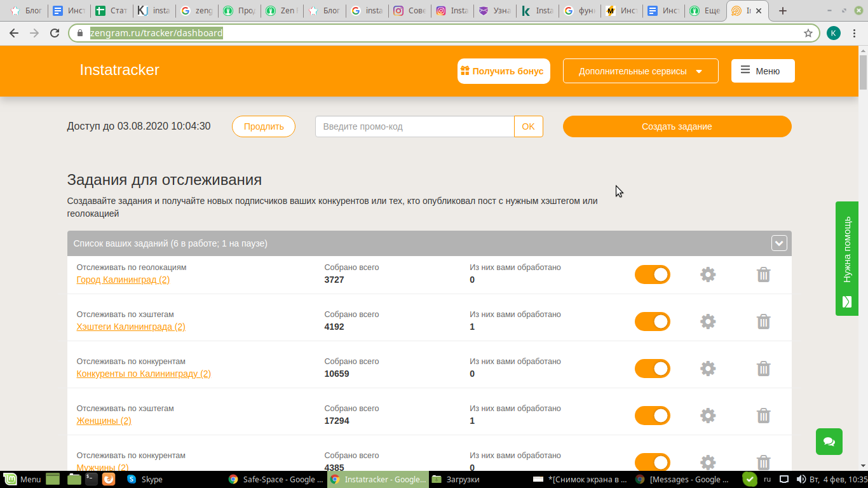Viewport: 868px width, 488px height.
Task: Open the Меню hamburger button
Action: 763,71
